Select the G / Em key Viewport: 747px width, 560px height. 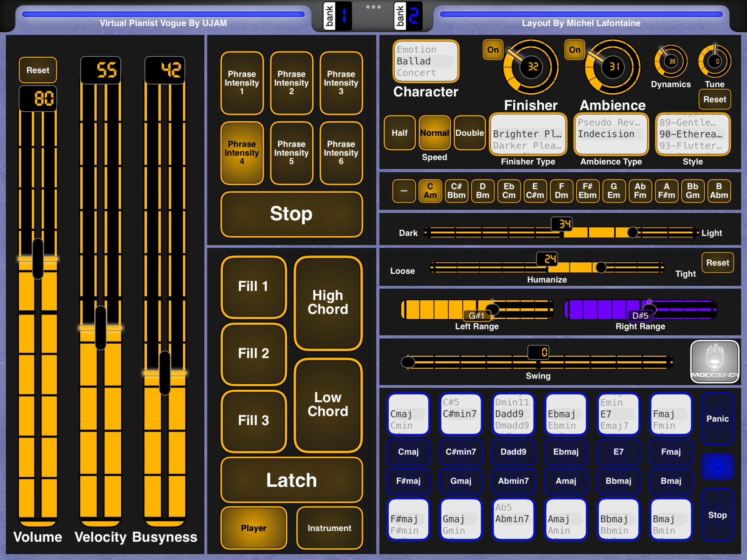pos(614,191)
